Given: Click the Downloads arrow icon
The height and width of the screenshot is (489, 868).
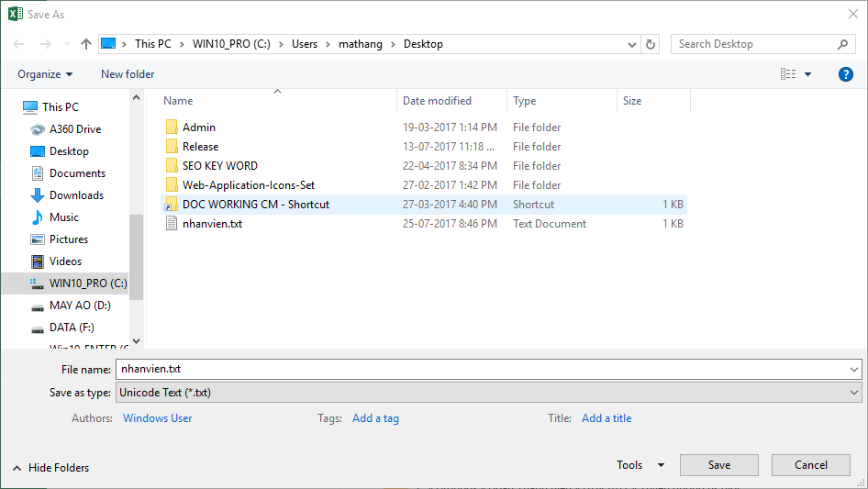Looking at the screenshot, I should 37,195.
